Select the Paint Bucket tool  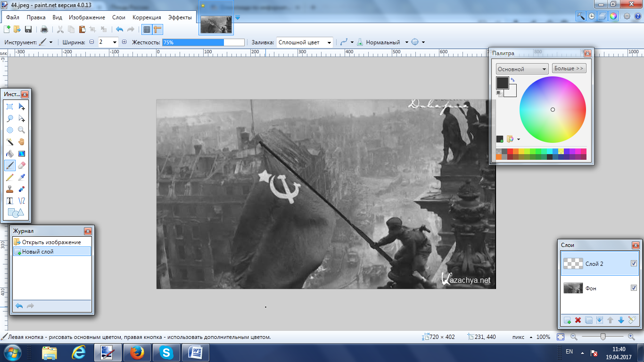(10, 154)
